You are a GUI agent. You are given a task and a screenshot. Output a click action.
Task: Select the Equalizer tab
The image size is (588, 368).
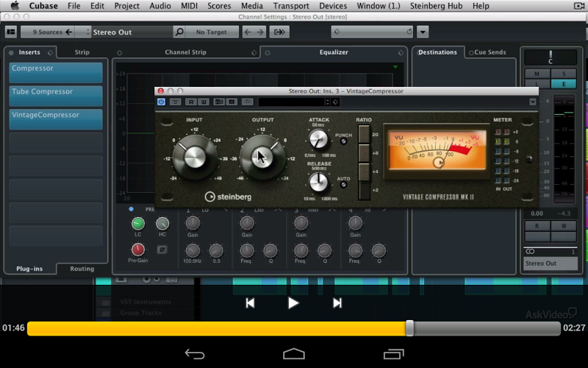coord(334,52)
